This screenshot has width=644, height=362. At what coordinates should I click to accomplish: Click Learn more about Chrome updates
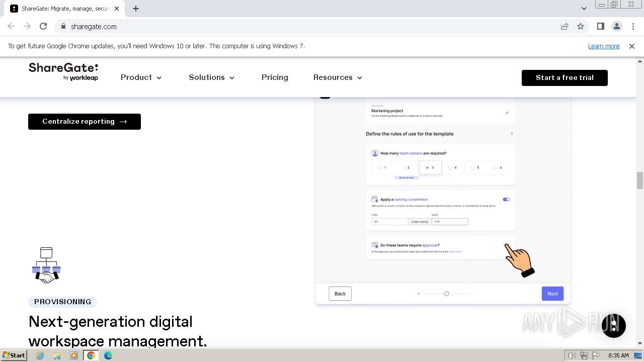point(604,46)
